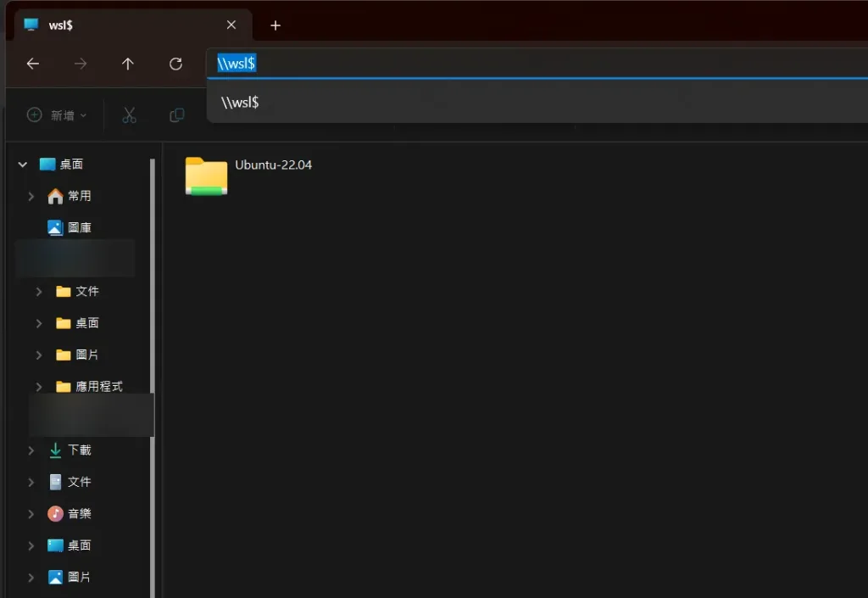Click the 音樂 music note icon
The image size is (868, 598).
[x=55, y=514]
